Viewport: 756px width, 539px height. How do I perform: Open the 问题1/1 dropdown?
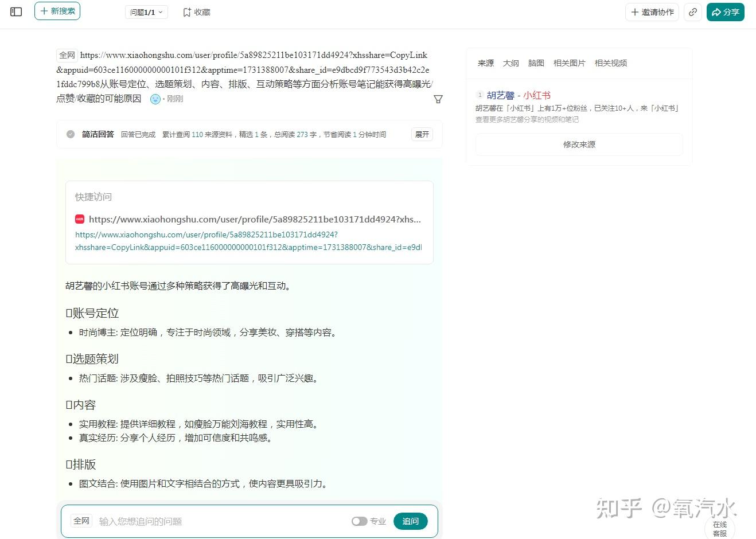(x=146, y=12)
